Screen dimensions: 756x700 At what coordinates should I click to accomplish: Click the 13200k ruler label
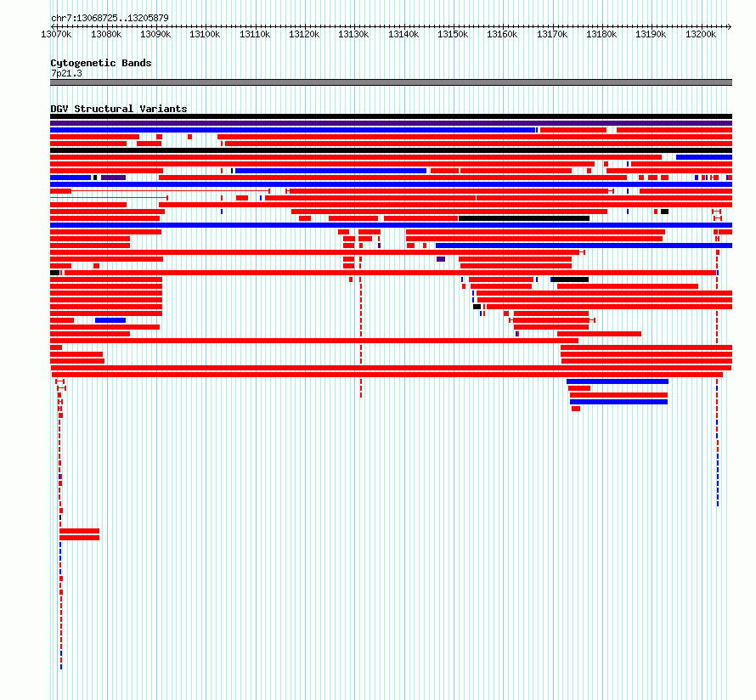tap(701, 34)
